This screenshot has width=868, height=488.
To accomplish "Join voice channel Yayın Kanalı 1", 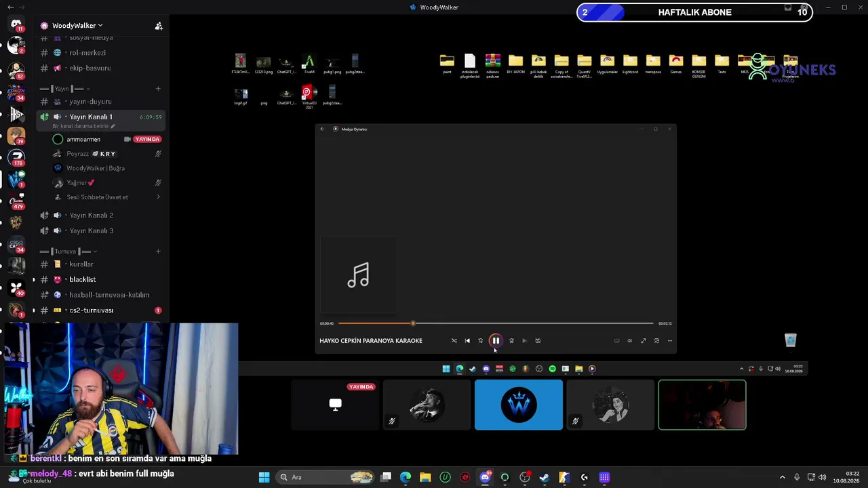I will tap(91, 117).
